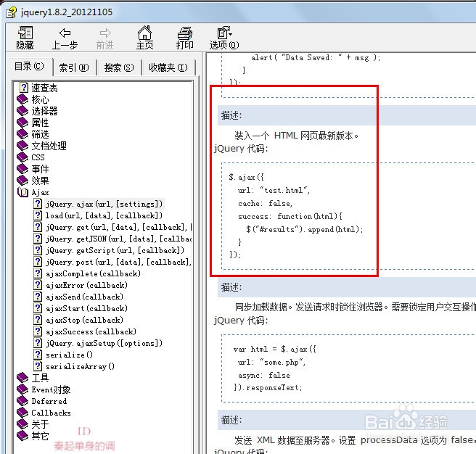Click the ajaxStart(callback) page icon
Viewport: 476px width, 454px height.
point(37,308)
